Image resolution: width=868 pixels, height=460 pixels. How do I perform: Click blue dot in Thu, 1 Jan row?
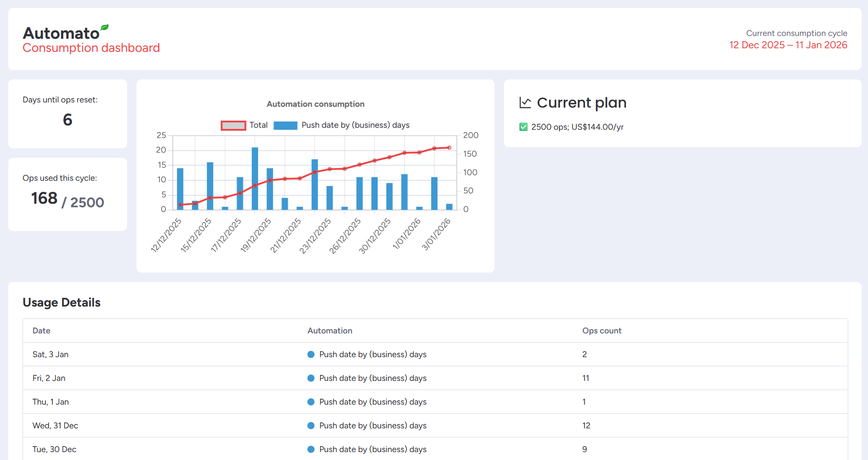(x=311, y=402)
